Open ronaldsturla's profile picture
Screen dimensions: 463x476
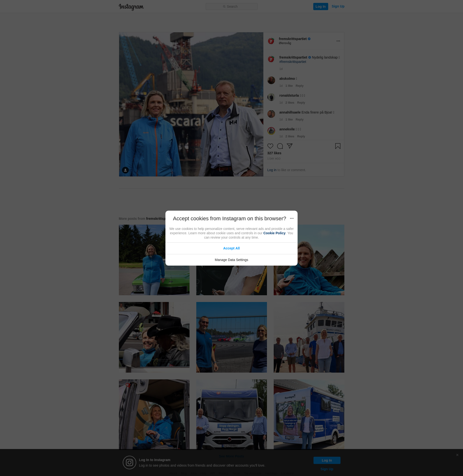(x=271, y=97)
